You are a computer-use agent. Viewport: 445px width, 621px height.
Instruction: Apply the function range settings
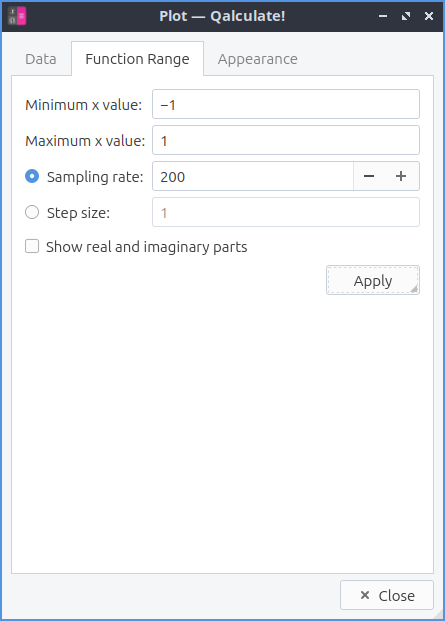tap(373, 280)
